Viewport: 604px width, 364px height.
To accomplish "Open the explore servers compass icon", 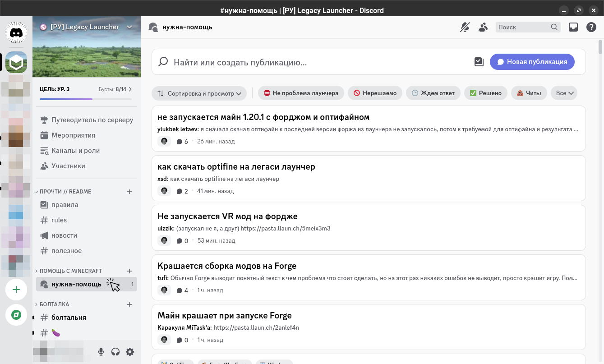I will [16, 315].
